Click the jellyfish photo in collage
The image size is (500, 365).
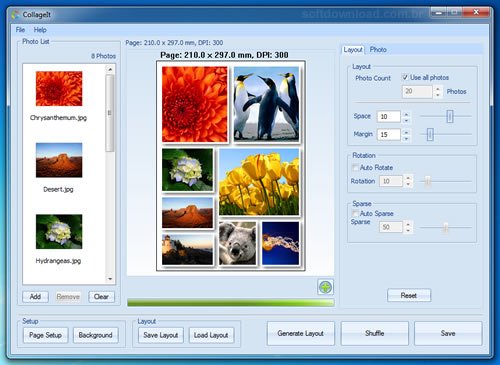click(x=281, y=243)
